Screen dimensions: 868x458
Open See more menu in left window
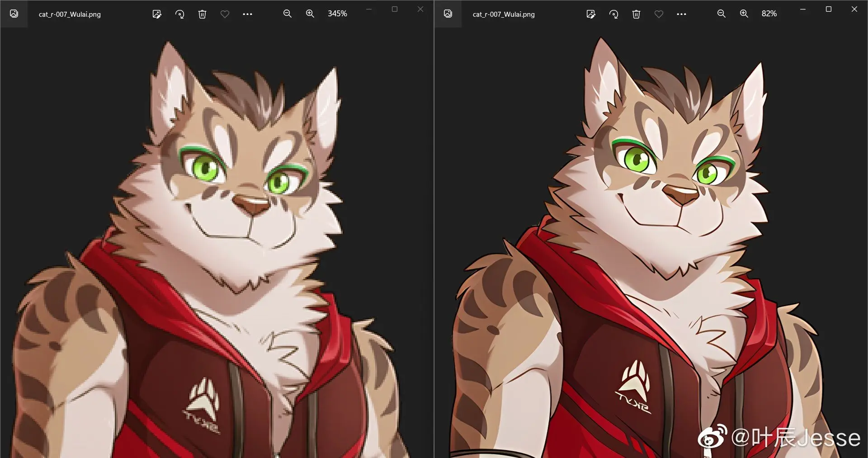point(247,14)
